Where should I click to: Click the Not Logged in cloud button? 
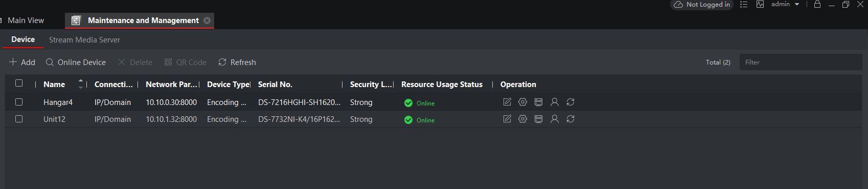click(x=701, y=4)
